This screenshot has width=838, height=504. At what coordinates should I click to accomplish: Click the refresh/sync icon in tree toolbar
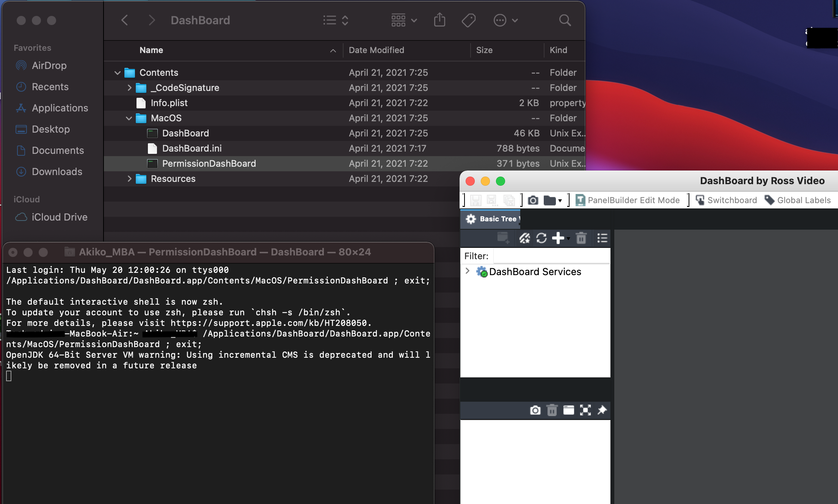point(541,237)
